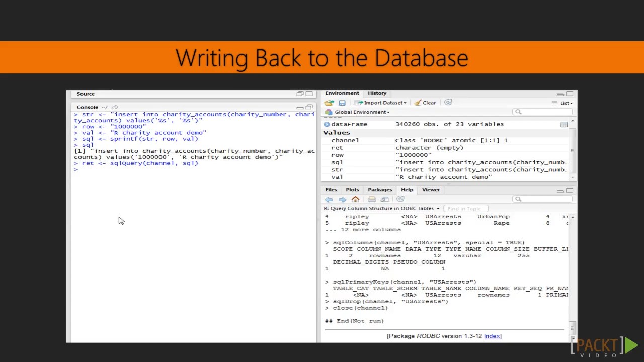644x362 pixels.
Task: Expand the dataFrame object details
Action: tap(327, 124)
